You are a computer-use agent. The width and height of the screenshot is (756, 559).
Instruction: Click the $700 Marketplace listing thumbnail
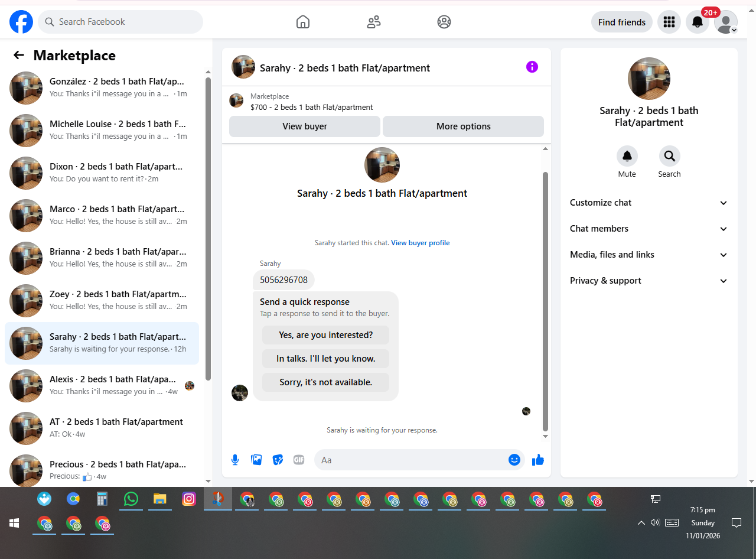236,100
